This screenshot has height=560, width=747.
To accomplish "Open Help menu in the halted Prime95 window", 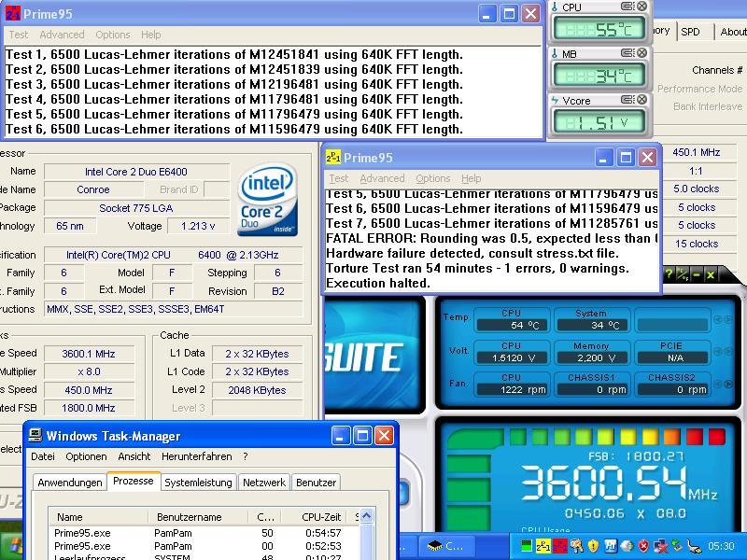I will [x=471, y=178].
